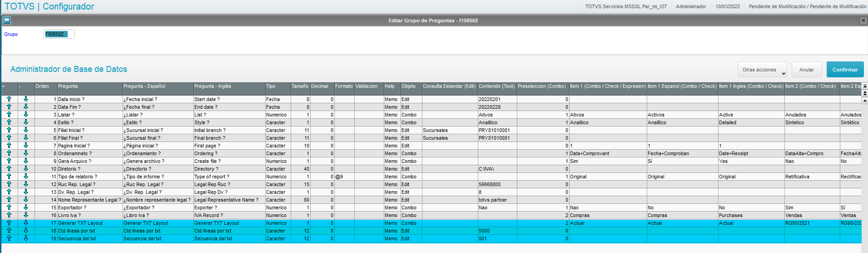
Task: Click 'RG90/2021' cell in Generar TXT Layout row
Action: [812, 223]
